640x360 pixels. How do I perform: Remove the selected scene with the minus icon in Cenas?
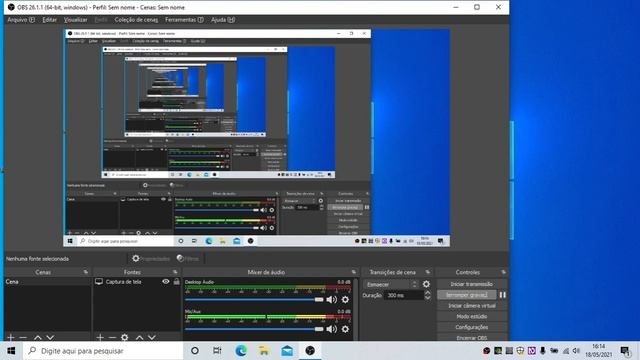(23, 338)
